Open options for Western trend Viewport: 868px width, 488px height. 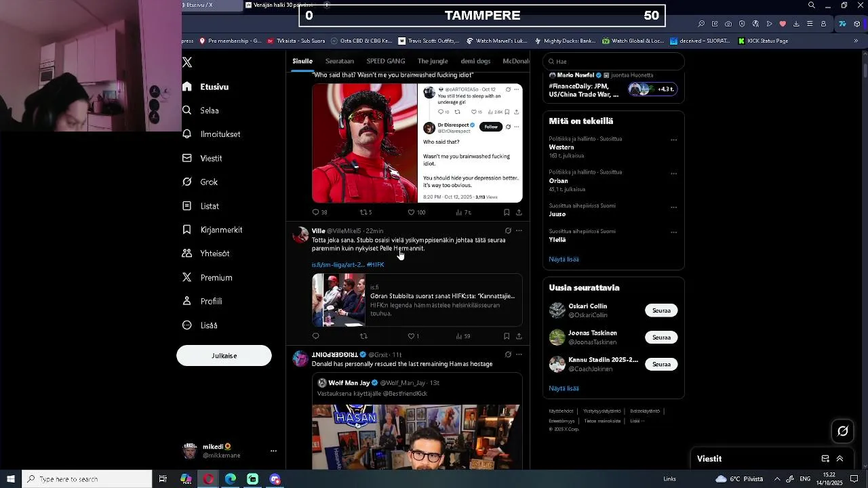point(673,140)
